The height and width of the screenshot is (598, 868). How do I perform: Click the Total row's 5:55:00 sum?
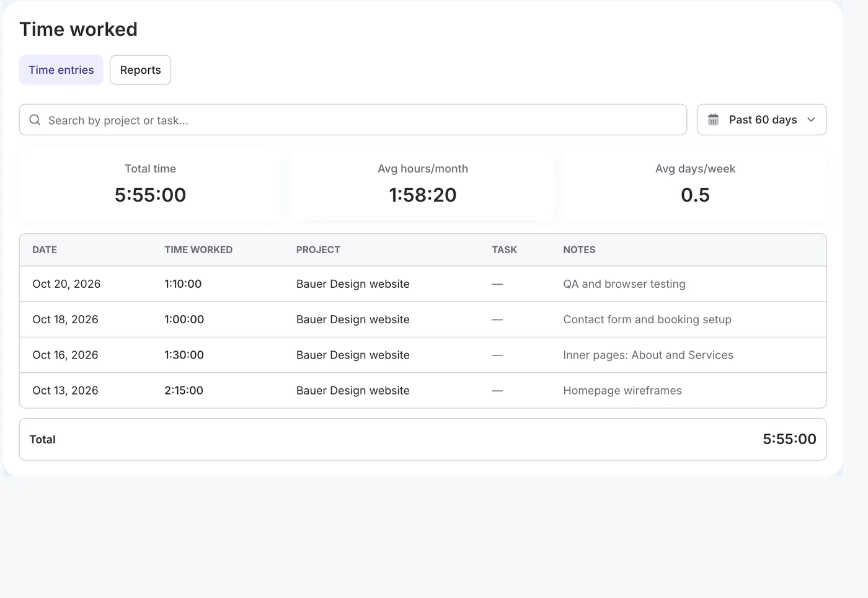pos(789,439)
